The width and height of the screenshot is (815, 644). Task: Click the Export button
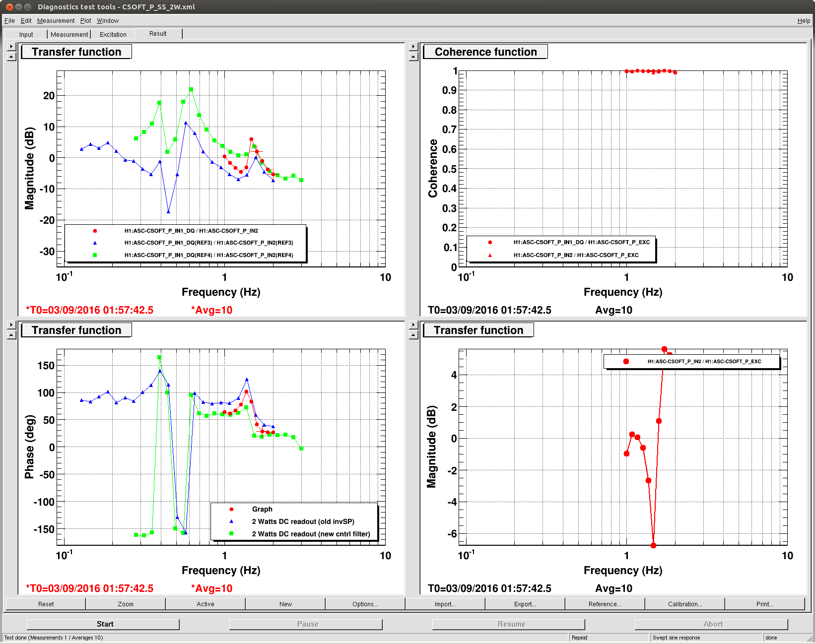tap(525, 604)
